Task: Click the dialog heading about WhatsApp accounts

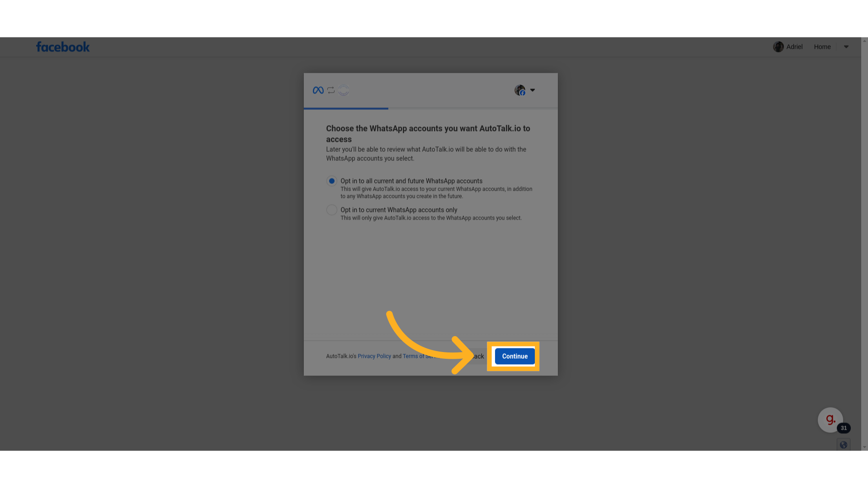Action: click(428, 134)
